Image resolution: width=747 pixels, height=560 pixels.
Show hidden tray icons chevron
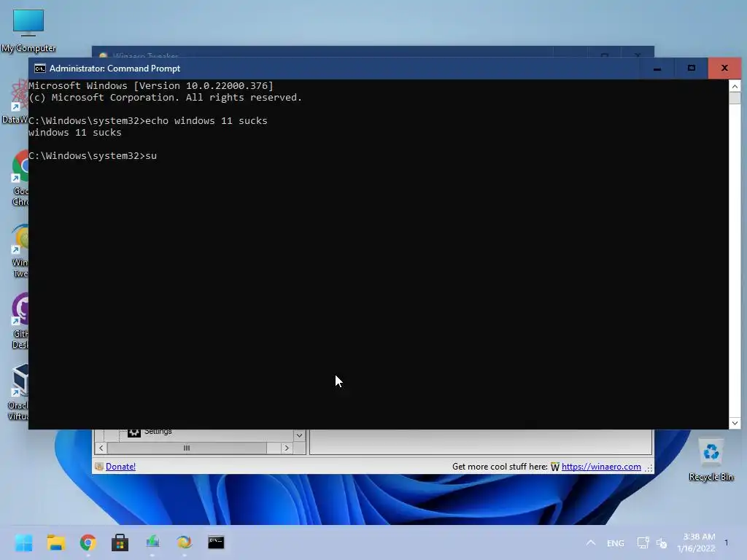(591, 542)
